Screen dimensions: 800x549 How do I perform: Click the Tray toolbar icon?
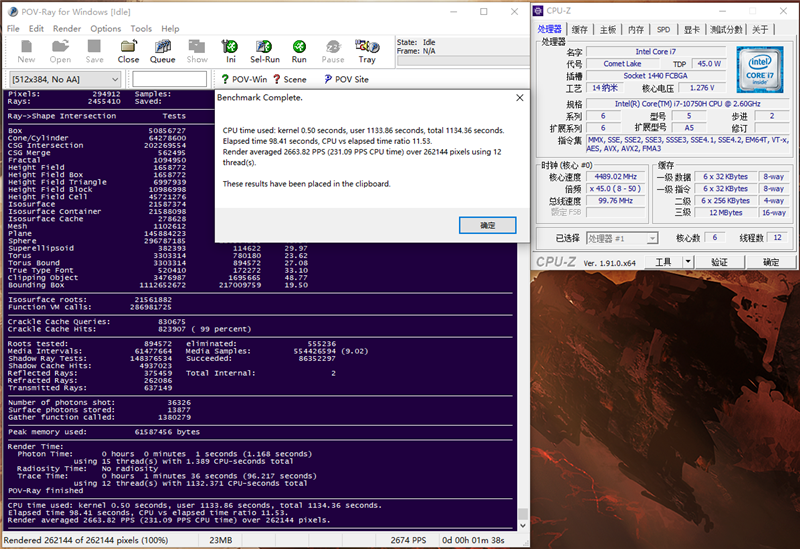click(x=367, y=52)
